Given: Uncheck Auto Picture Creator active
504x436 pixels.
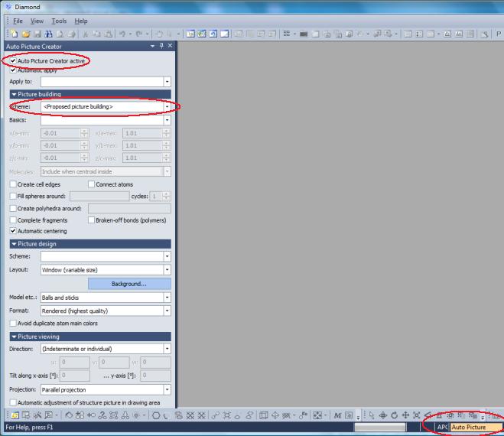Looking at the screenshot, I should coord(13,60).
